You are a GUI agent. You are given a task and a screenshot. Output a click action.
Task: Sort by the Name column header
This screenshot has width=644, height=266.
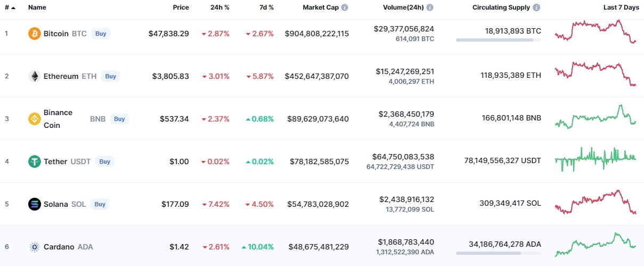(37, 7)
